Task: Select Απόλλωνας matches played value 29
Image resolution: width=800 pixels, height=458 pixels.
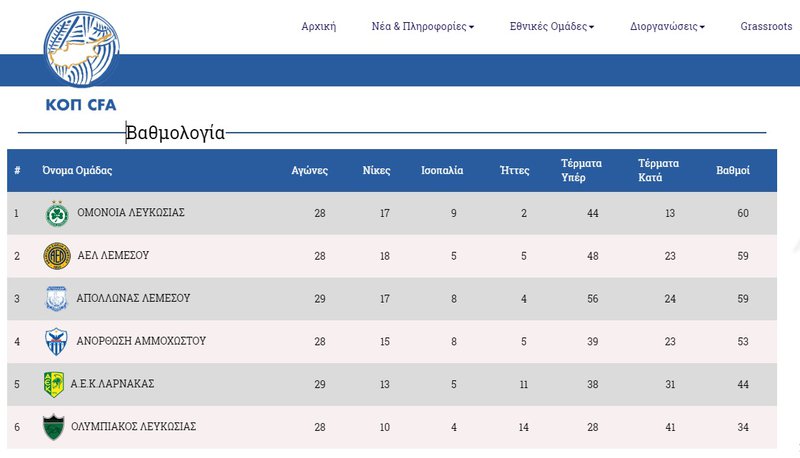Action: pos(320,299)
